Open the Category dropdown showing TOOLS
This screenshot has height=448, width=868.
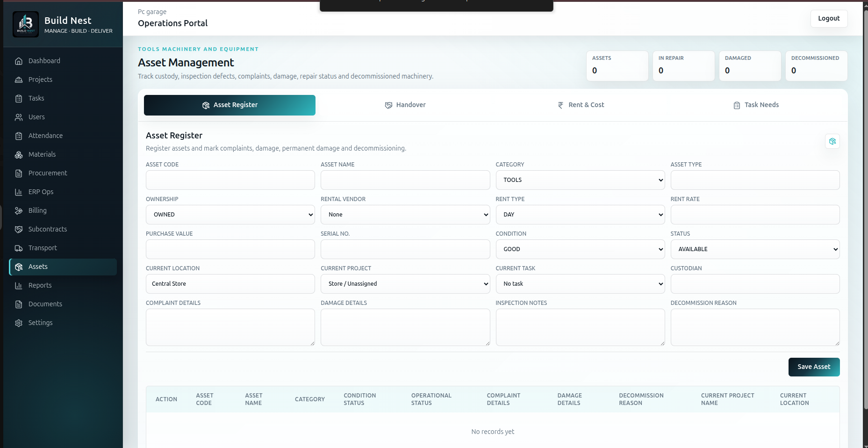point(580,180)
